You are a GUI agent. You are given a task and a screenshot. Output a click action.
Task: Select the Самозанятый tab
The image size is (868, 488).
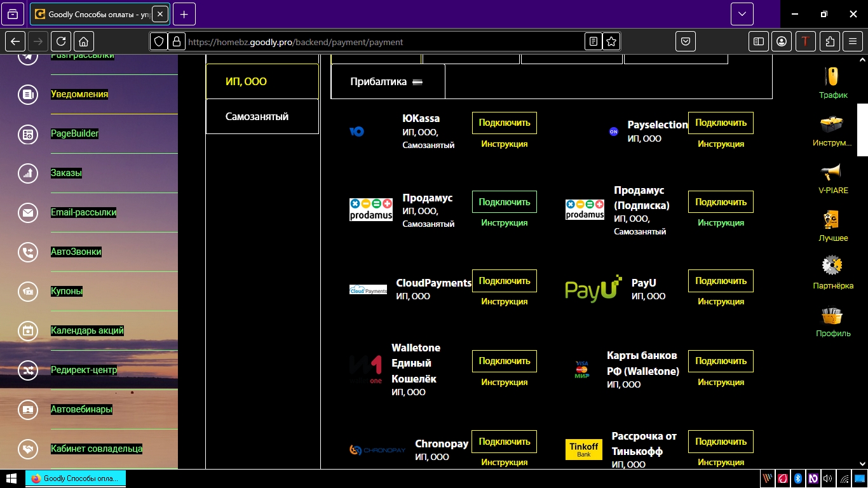(x=262, y=116)
